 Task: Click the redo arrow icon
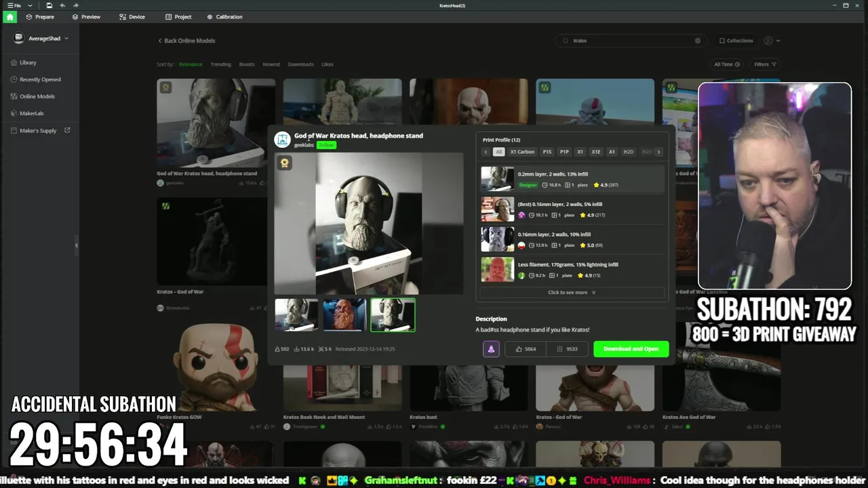pyautogui.click(x=76, y=5)
